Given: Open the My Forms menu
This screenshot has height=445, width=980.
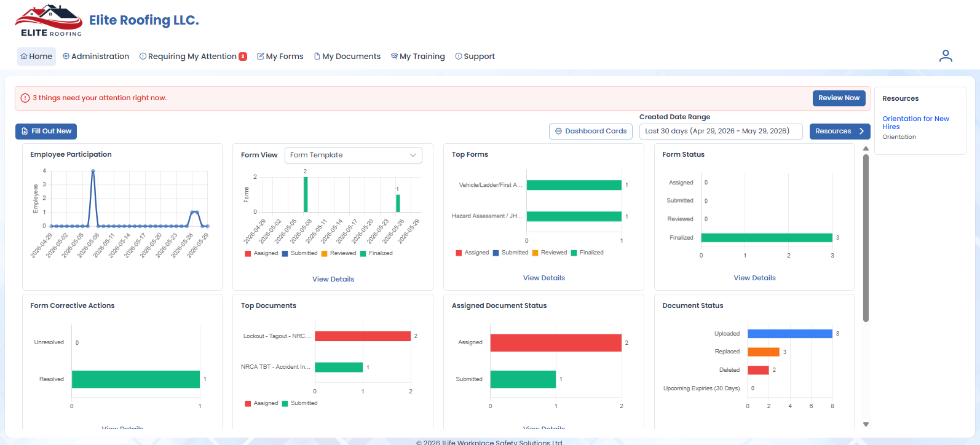Looking at the screenshot, I should [280, 57].
